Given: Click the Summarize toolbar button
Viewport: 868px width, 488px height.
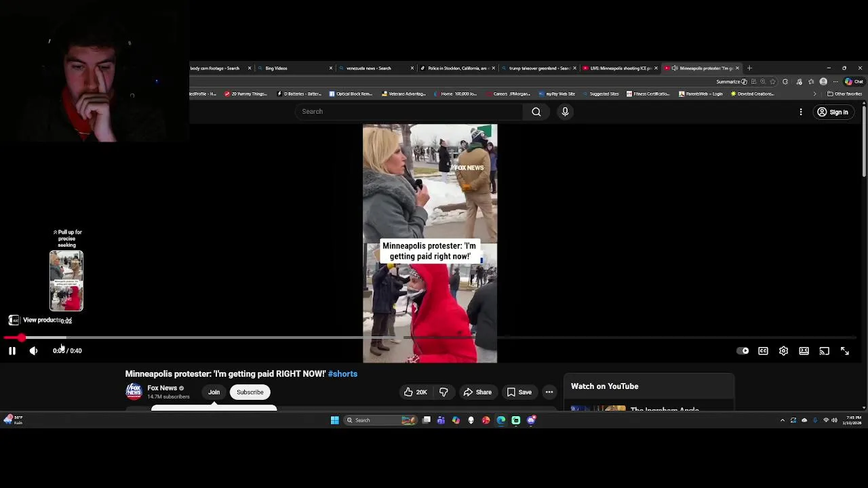Looking at the screenshot, I should tap(732, 81).
